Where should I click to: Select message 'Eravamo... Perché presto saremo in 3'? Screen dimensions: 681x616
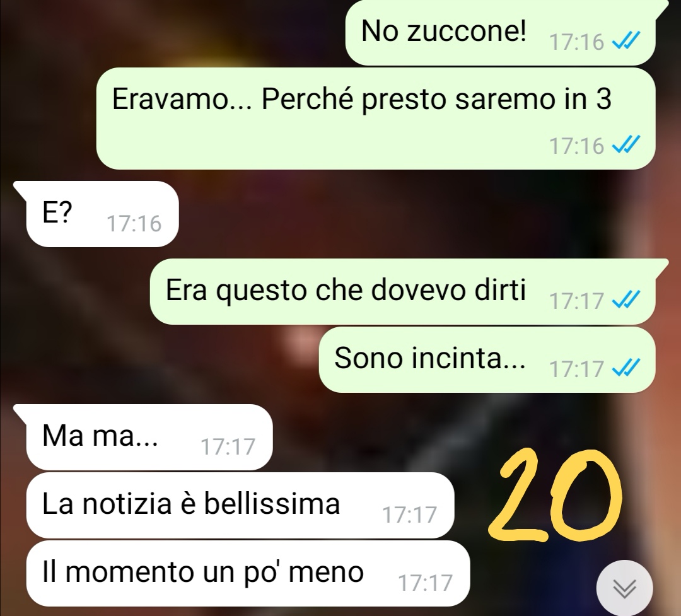tap(376, 118)
